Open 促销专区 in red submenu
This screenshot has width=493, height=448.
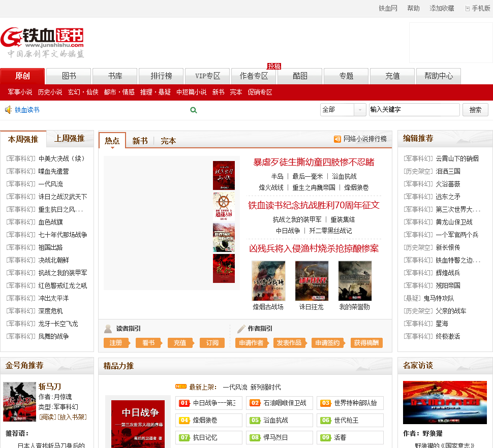[260, 92]
